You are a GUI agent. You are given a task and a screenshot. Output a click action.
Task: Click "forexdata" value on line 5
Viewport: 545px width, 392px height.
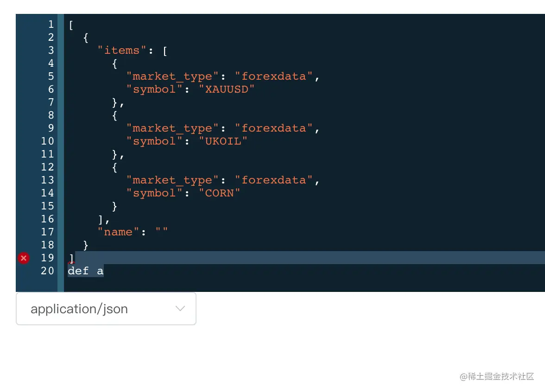[x=273, y=76]
